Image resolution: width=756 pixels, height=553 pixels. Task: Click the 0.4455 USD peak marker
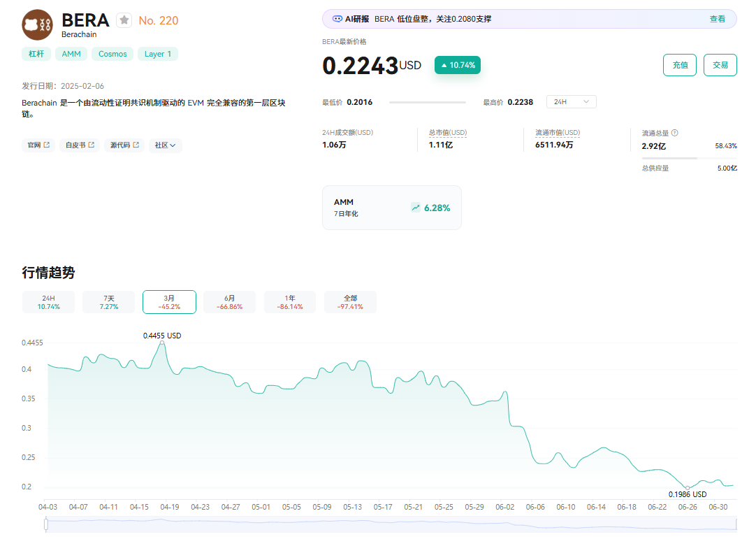[x=162, y=343]
